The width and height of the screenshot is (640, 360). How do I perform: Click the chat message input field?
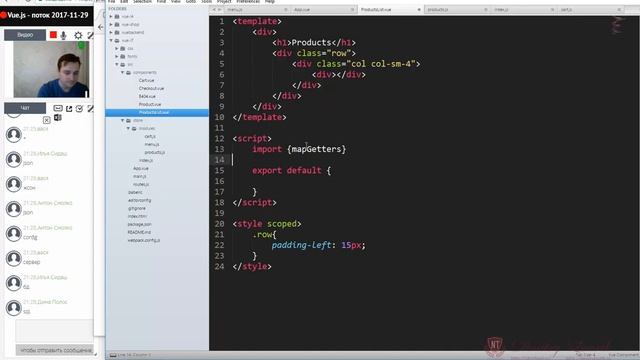click(x=54, y=331)
